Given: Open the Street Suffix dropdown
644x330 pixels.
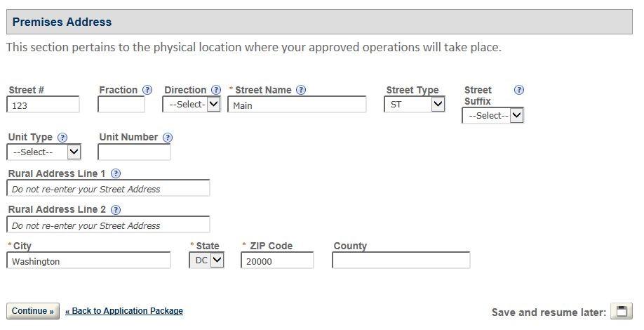Looking at the screenshot, I should click(x=492, y=115).
